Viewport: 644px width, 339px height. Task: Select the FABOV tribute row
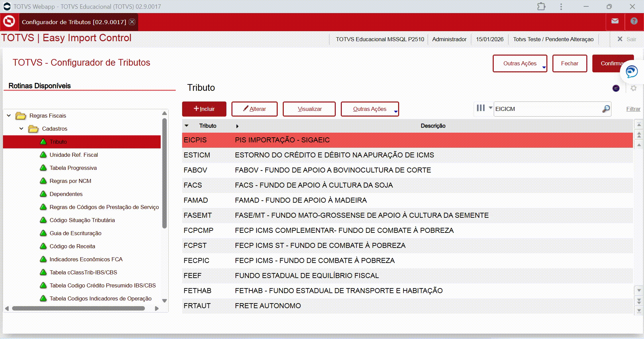[x=407, y=170]
